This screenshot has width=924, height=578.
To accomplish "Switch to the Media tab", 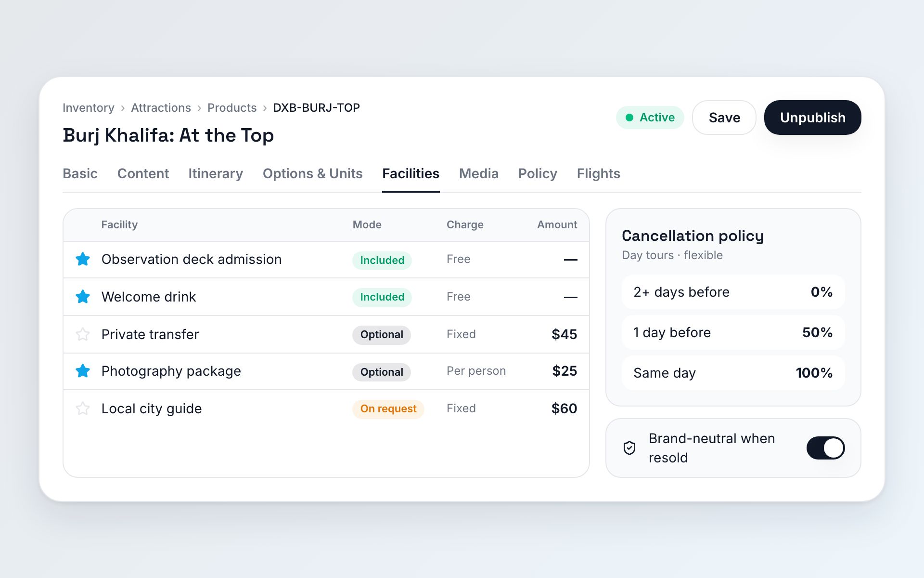I will (x=479, y=173).
